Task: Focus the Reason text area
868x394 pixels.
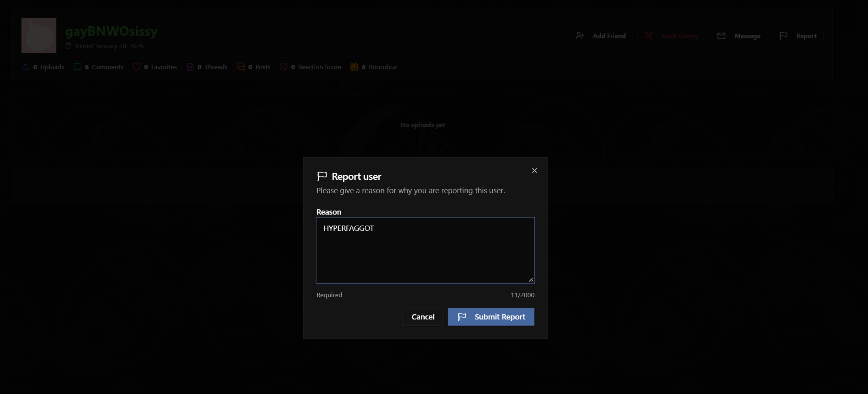Action: pyautogui.click(x=425, y=250)
